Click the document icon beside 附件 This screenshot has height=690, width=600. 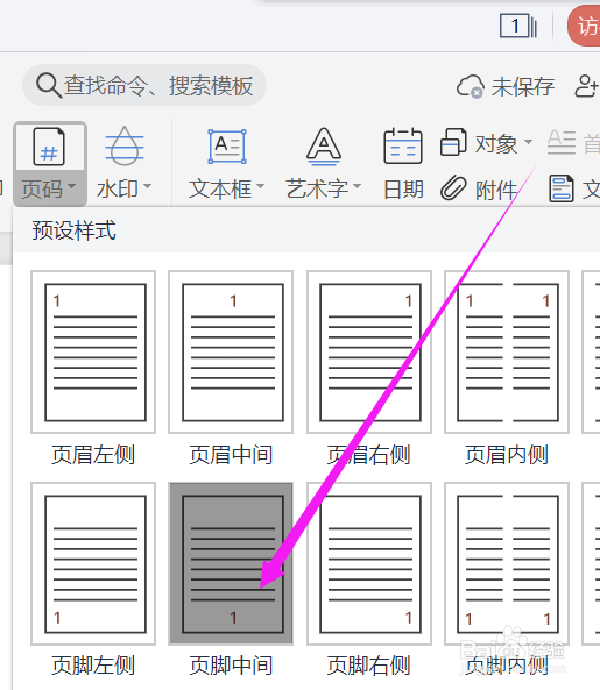561,188
